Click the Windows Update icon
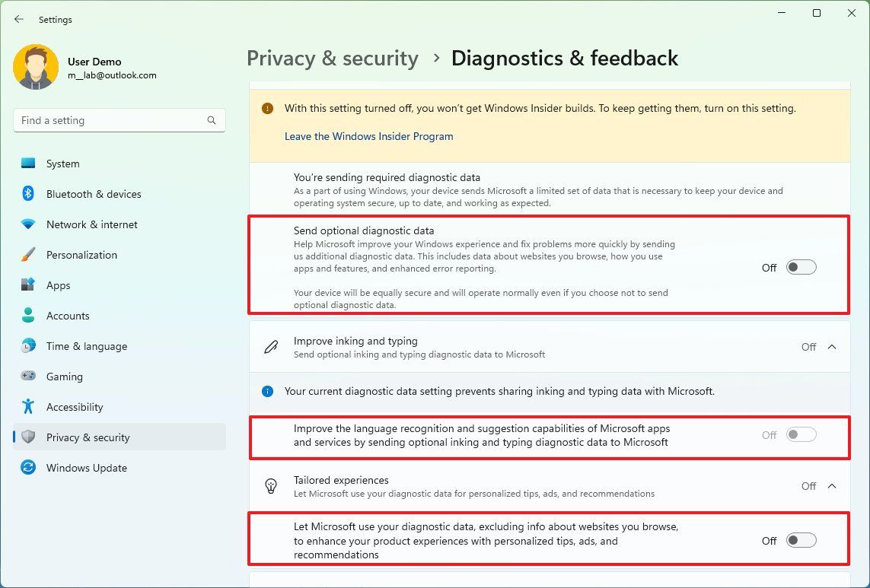This screenshot has height=588, width=870. click(x=28, y=468)
